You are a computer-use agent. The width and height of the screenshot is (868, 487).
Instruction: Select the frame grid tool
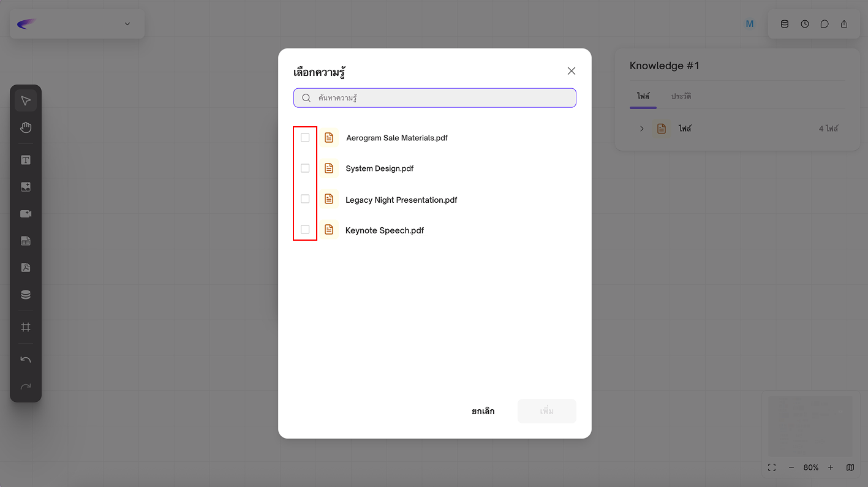(x=26, y=327)
